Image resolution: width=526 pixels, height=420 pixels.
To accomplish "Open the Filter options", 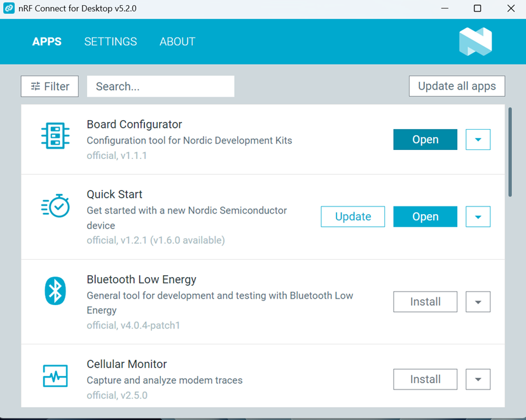I will pyautogui.click(x=50, y=86).
